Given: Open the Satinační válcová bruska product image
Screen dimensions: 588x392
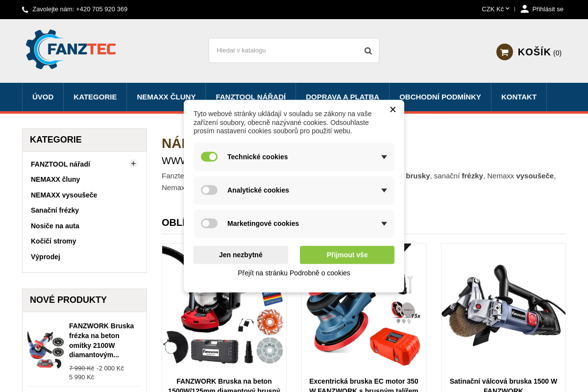Looking at the screenshot, I should [503, 306].
